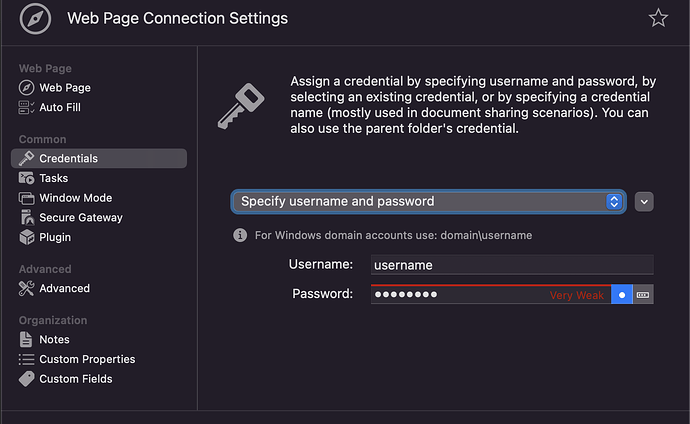
Task: Select Auto Fill in the sidebar
Action: pos(62,107)
